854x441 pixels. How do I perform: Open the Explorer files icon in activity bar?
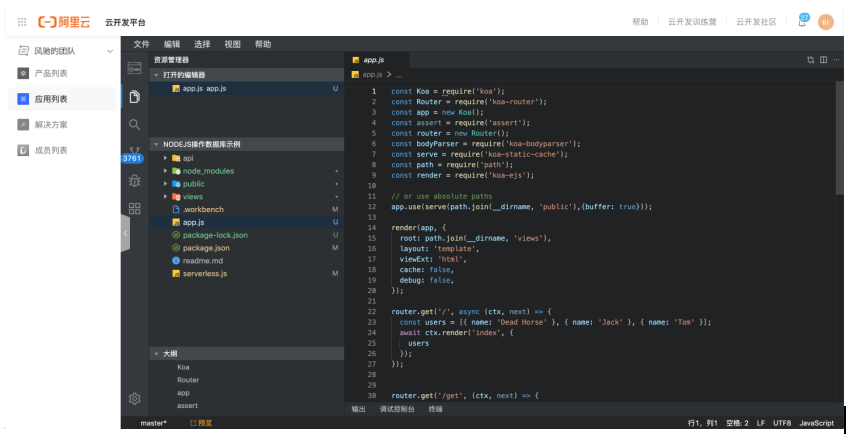point(135,97)
